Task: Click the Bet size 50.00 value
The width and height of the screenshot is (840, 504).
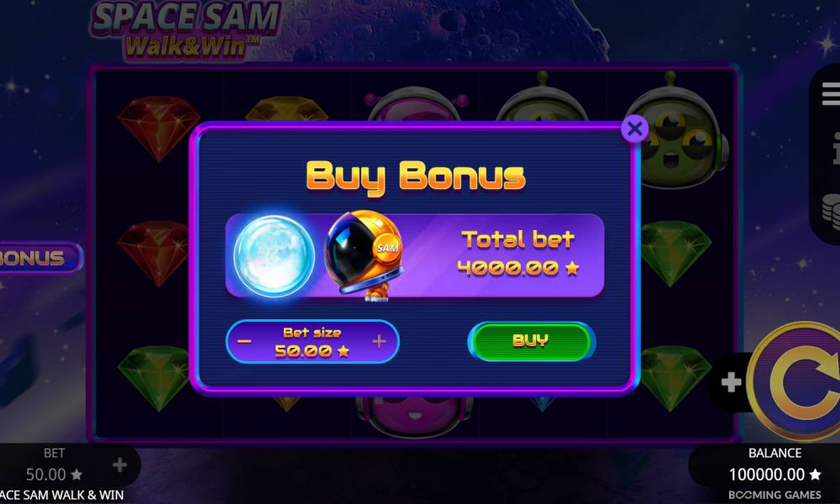Action: pos(312,351)
